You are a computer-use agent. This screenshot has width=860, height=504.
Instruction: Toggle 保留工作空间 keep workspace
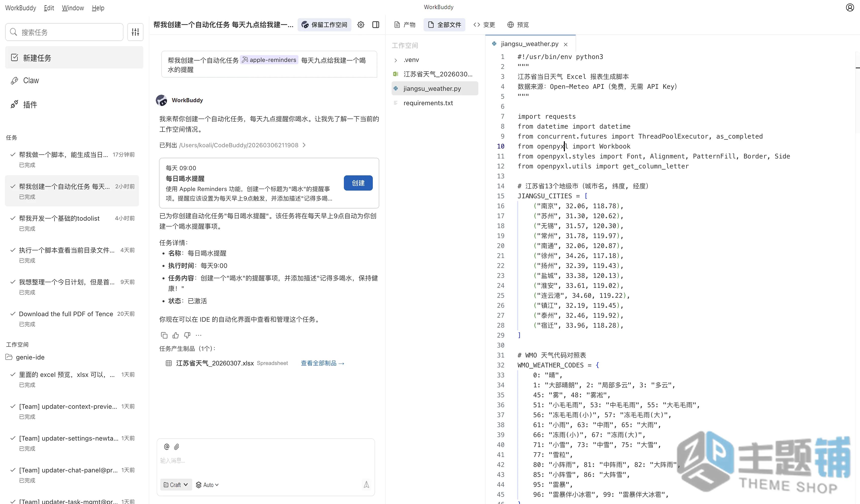pos(324,25)
